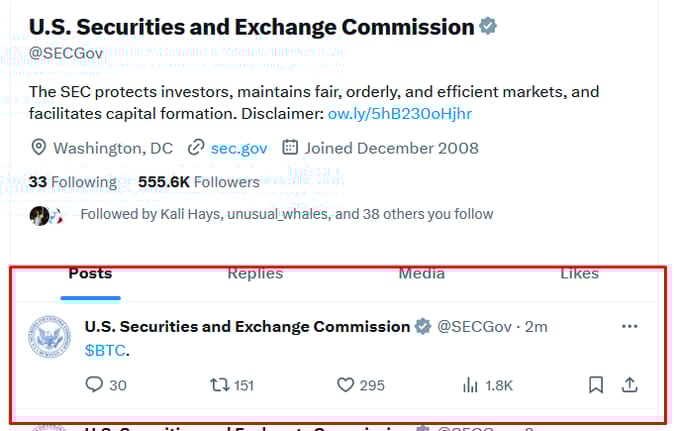The width and height of the screenshot is (680, 431).
Task: Open the Likes tab
Action: pos(579,273)
